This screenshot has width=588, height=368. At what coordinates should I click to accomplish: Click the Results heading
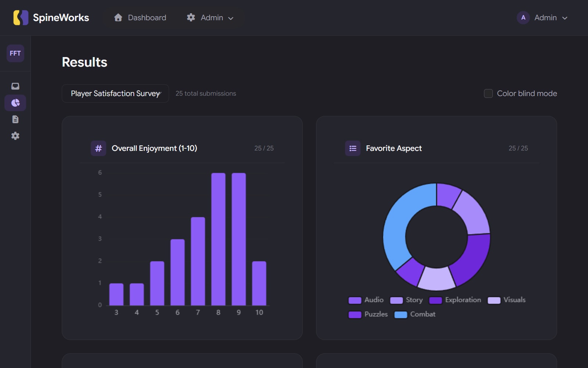coord(85,62)
